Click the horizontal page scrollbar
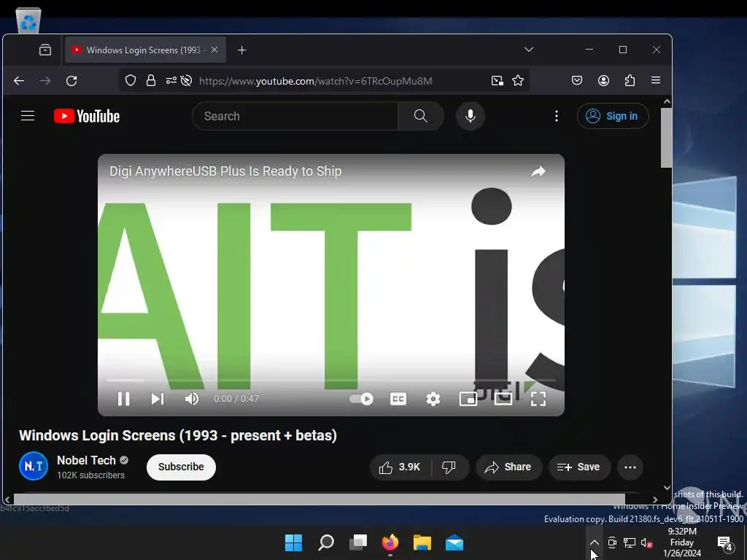 pyautogui.click(x=320, y=499)
